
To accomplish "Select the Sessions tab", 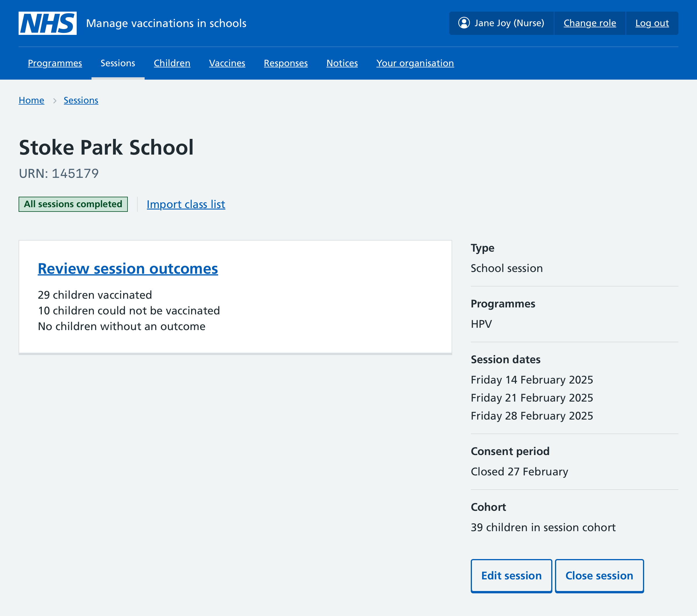I will pyautogui.click(x=117, y=63).
